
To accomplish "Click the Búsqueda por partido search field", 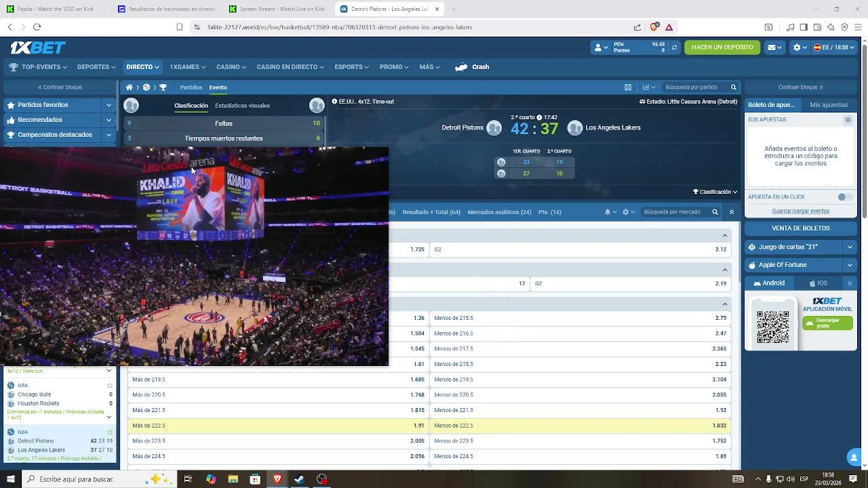I will click(696, 87).
